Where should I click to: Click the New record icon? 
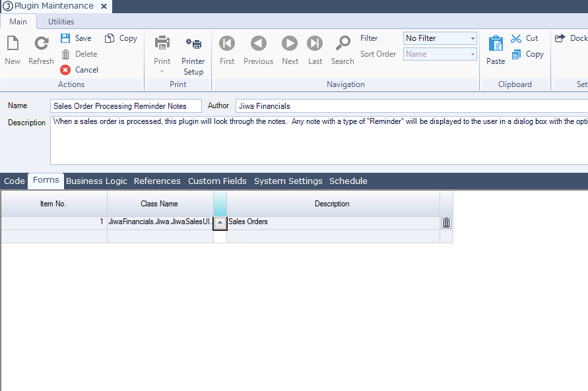(13, 44)
